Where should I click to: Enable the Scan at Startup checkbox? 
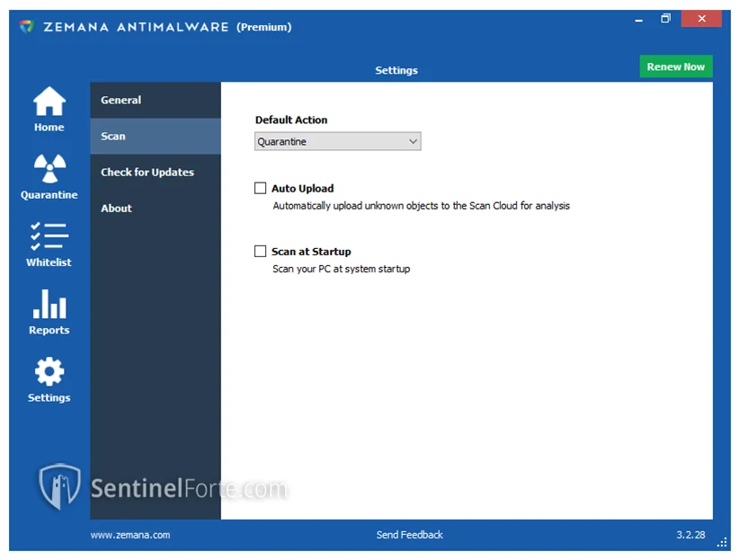(x=260, y=252)
